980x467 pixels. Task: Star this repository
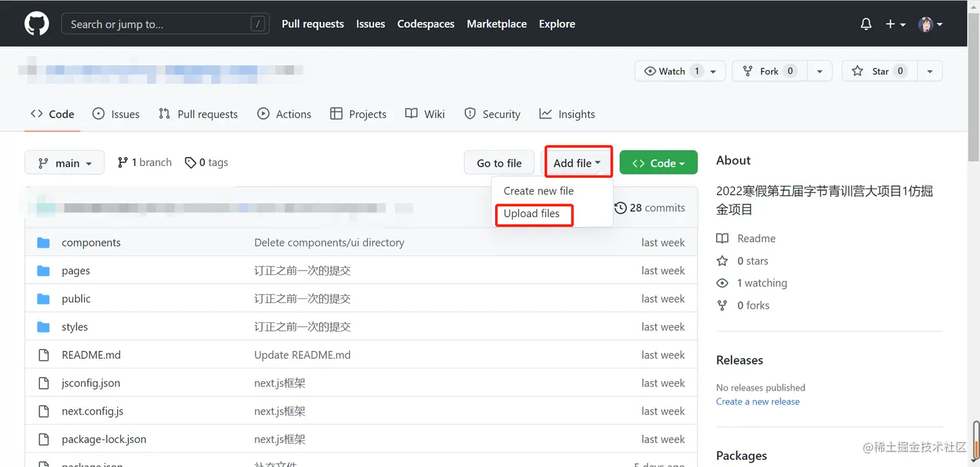(x=880, y=71)
